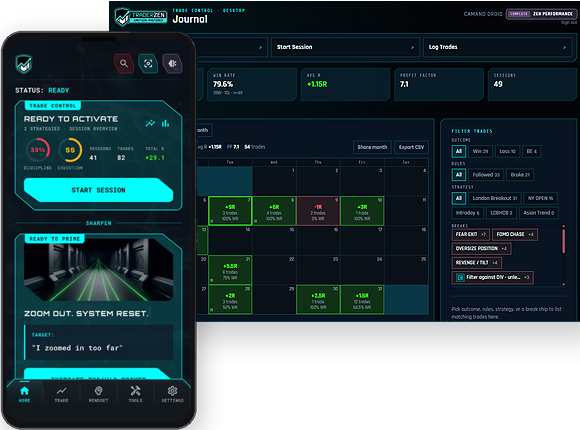Switch to the Trade tab on mobile
The height and width of the screenshot is (430, 580).
pyautogui.click(x=61, y=394)
